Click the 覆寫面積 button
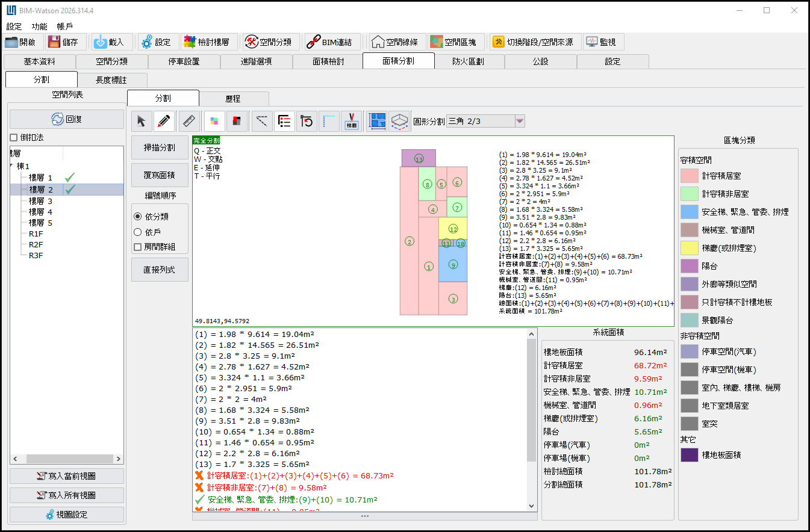The height and width of the screenshot is (532, 810). pos(160,175)
